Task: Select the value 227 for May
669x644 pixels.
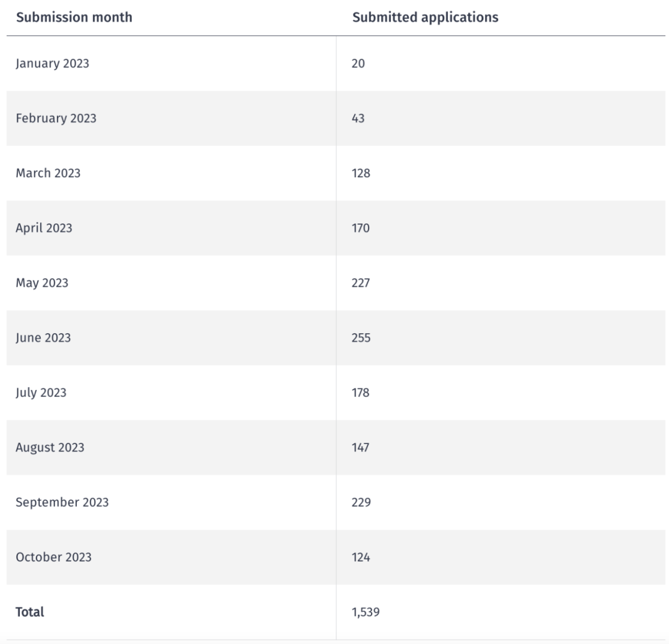Action: click(x=361, y=283)
